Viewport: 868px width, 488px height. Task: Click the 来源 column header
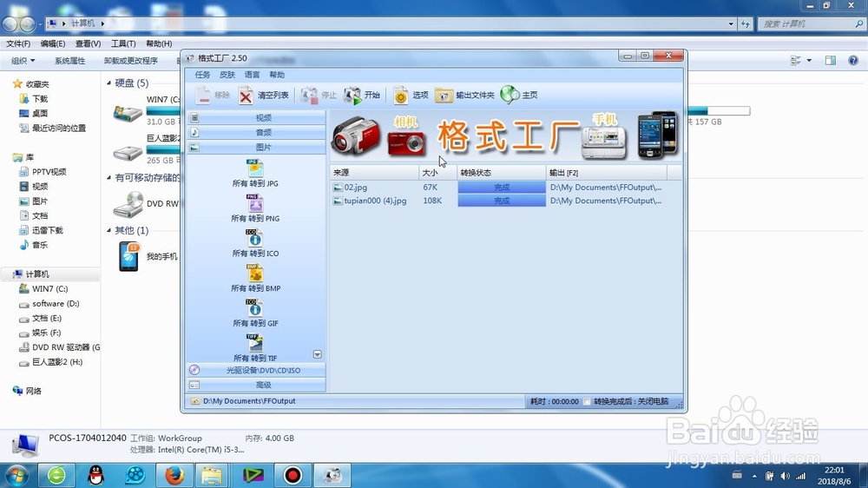coord(374,173)
